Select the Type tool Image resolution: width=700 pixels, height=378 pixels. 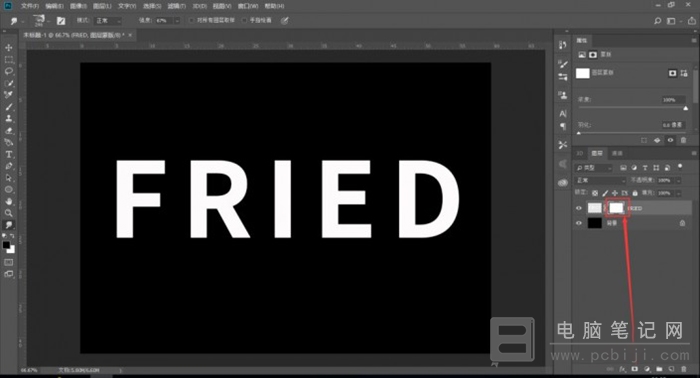[x=8, y=154]
